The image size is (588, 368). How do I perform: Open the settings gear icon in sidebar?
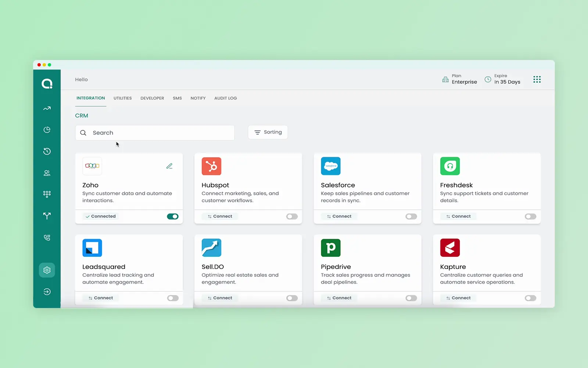tap(47, 270)
